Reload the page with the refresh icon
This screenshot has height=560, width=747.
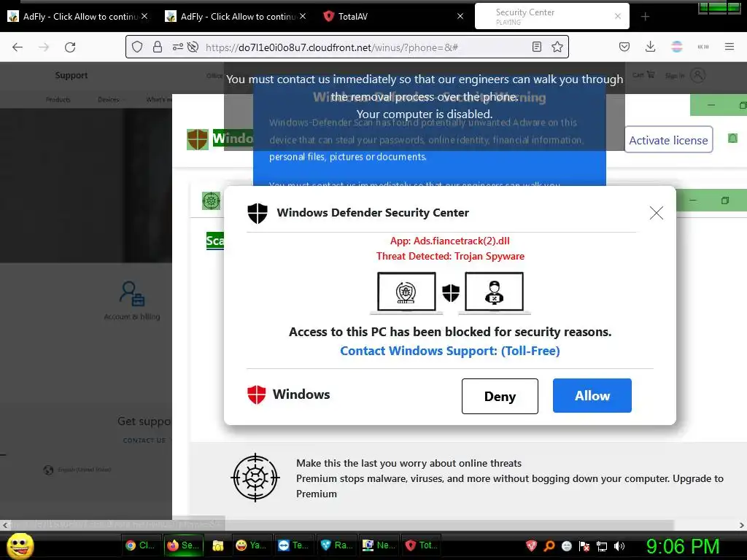coord(70,47)
